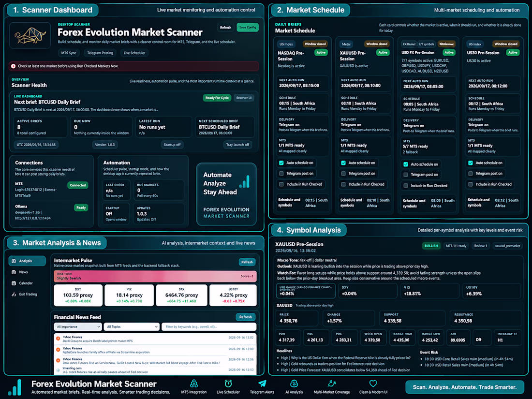Check Telegram post on for US30 Pre-Session
The width and height of the screenshot is (532, 399).
[x=471, y=173]
